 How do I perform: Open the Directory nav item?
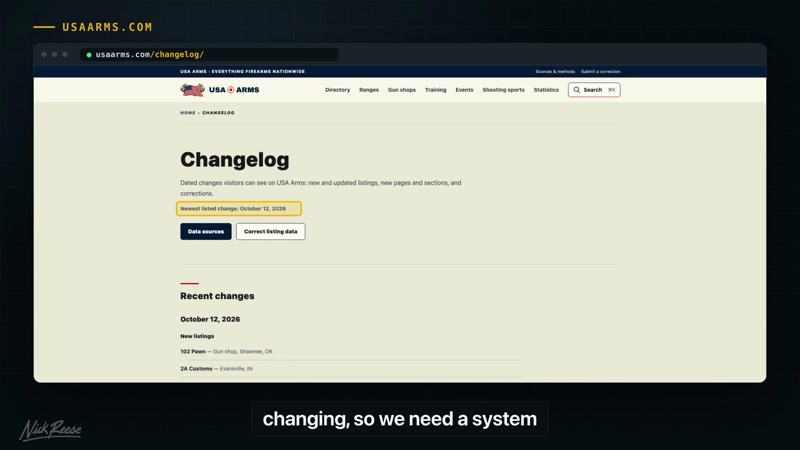click(x=337, y=90)
